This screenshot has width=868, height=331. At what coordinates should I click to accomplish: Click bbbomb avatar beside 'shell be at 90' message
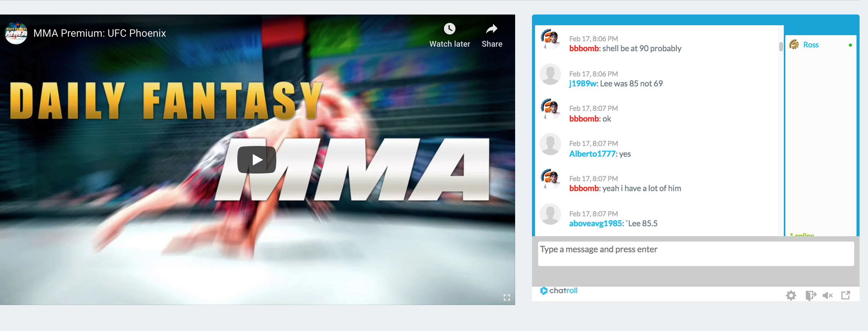click(x=550, y=39)
